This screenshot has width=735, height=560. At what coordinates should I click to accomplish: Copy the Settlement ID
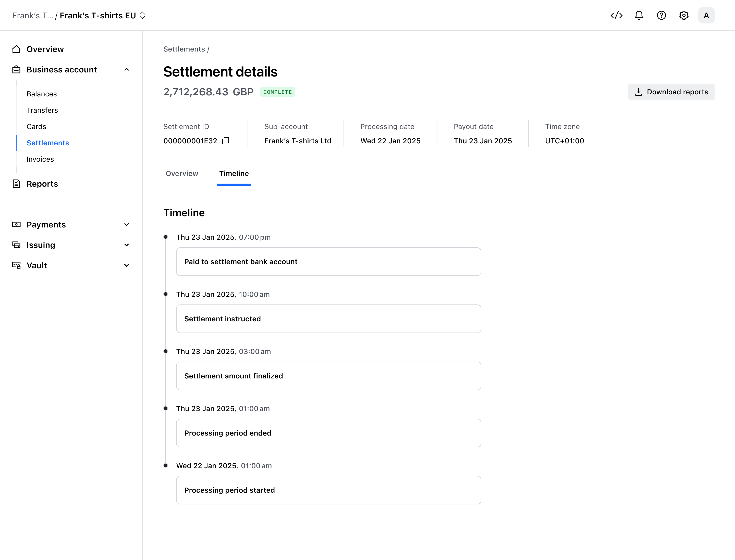point(226,141)
